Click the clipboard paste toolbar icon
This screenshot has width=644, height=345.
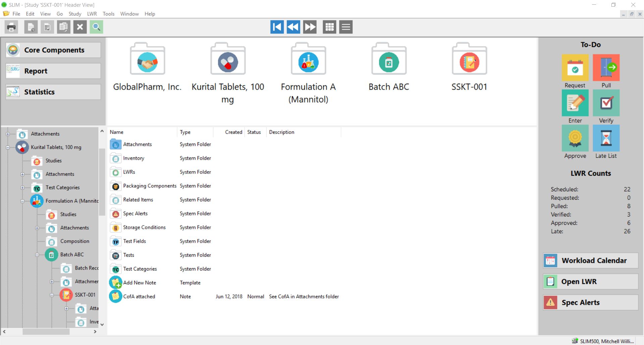63,27
